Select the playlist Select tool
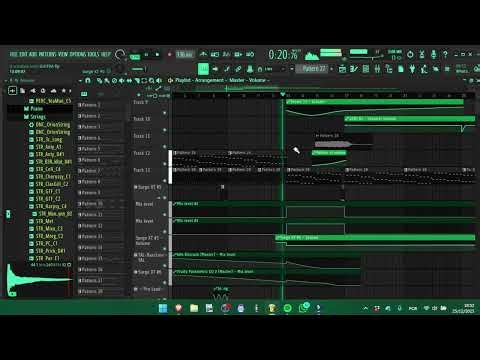Screen dimensions: 480x360 point(144,81)
